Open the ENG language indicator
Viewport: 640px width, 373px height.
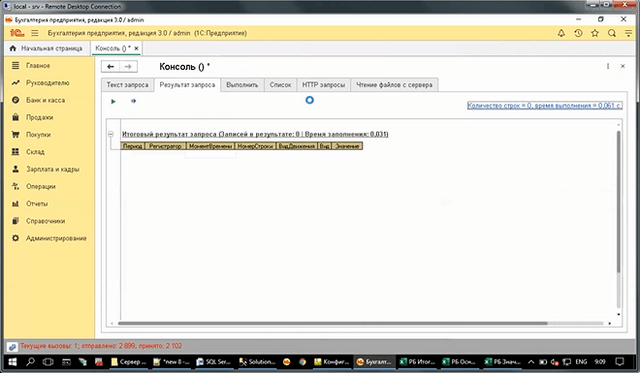click(581, 362)
